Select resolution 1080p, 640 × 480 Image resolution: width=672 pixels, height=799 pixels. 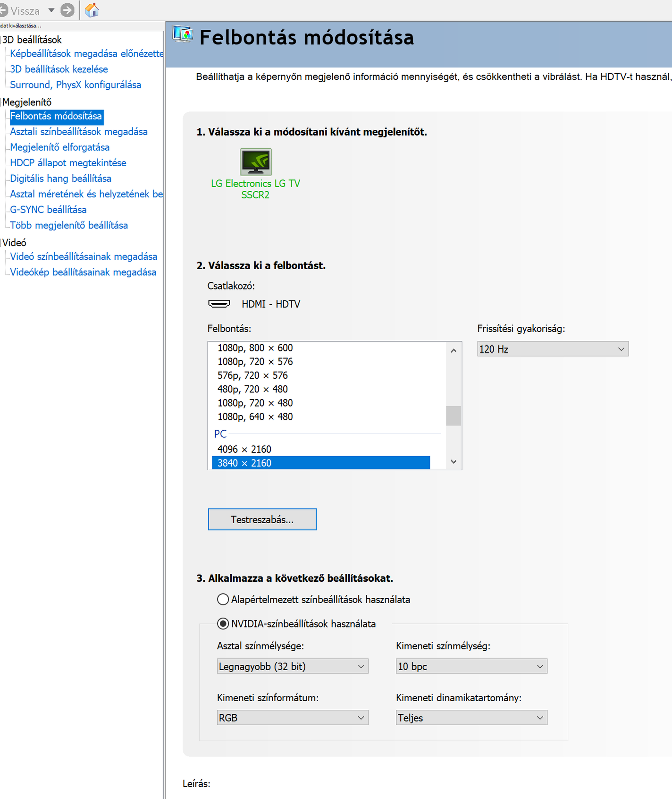click(x=255, y=416)
